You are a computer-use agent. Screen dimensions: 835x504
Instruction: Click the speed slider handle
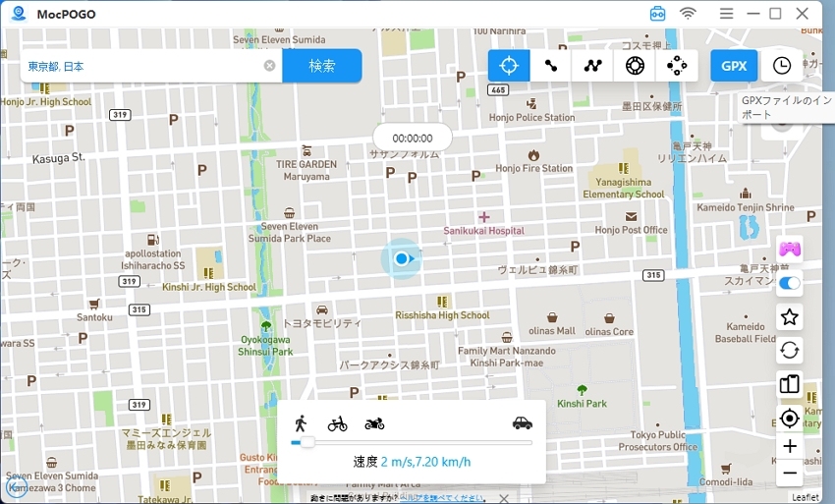click(306, 442)
